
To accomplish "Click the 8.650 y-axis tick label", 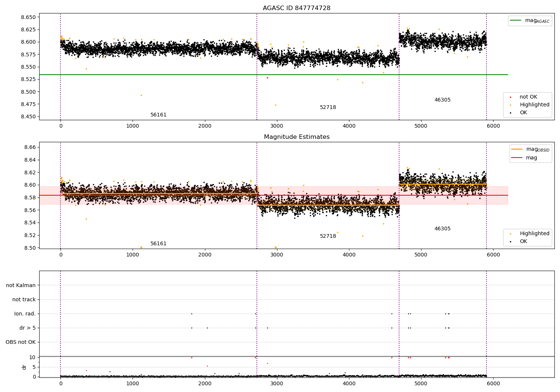I will [28, 17].
